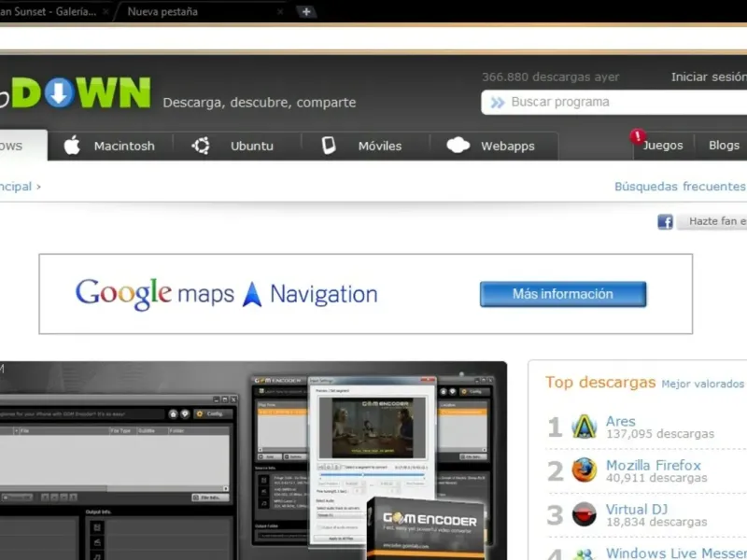
Task: Click the Firefox program icon
Action: (x=585, y=470)
